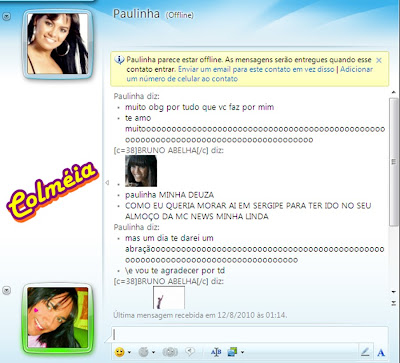The height and width of the screenshot is (363, 400).
Task: Click message 'COMO EU QUERIA MORAR AI EM SERGIPE'
Action: tap(248, 211)
